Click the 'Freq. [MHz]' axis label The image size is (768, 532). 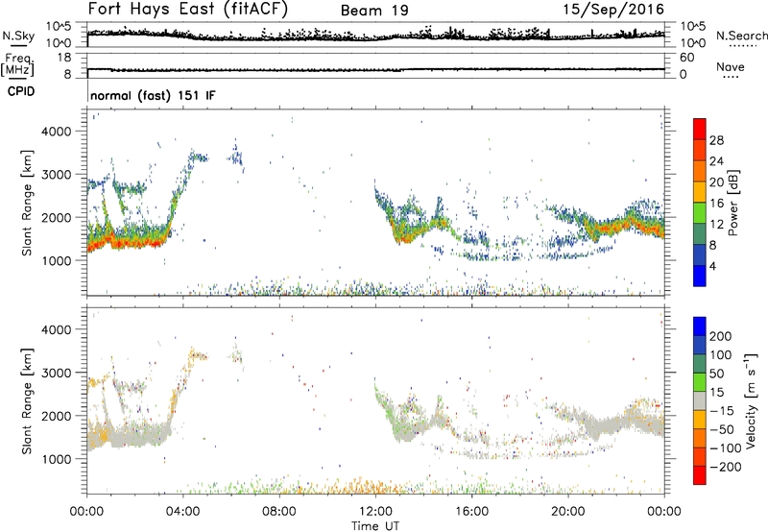point(17,64)
